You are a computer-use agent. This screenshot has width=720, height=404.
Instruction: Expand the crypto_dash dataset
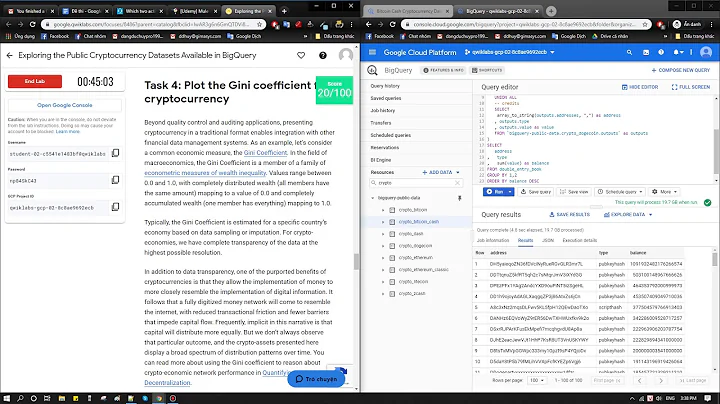click(383, 234)
